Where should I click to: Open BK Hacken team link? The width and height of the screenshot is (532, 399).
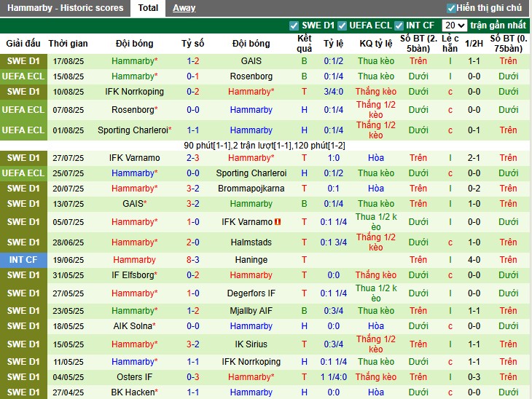pyautogui.click(x=133, y=392)
